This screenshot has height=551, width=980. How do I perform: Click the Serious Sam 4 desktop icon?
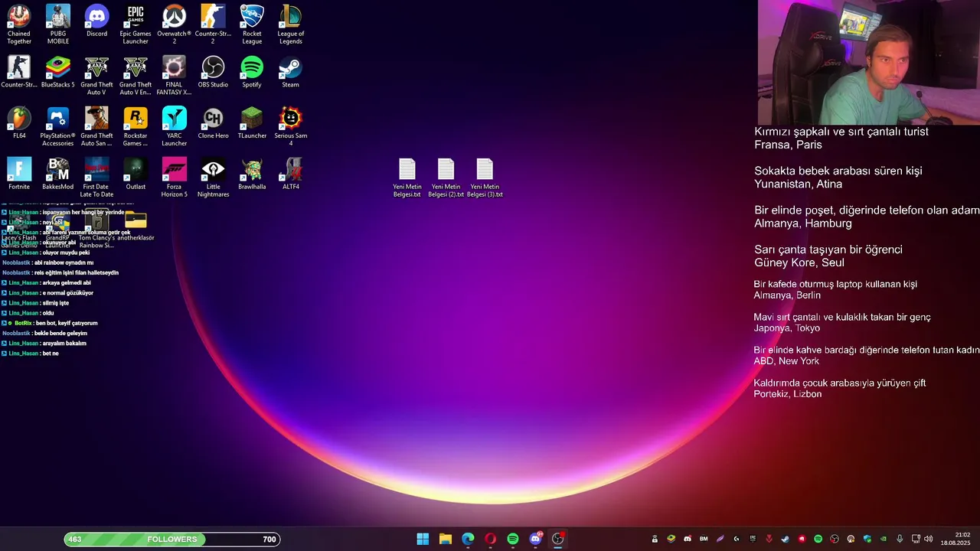[291, 126]
